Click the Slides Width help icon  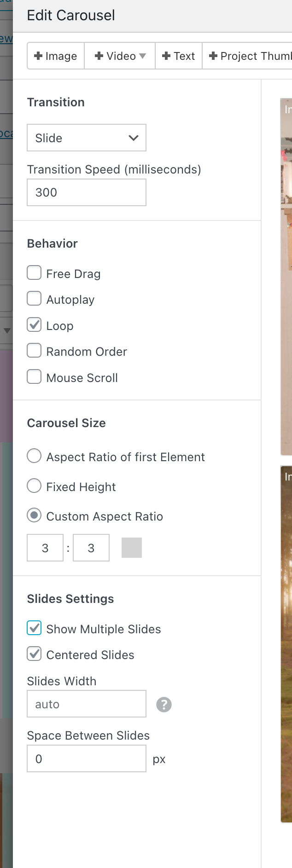164,704
